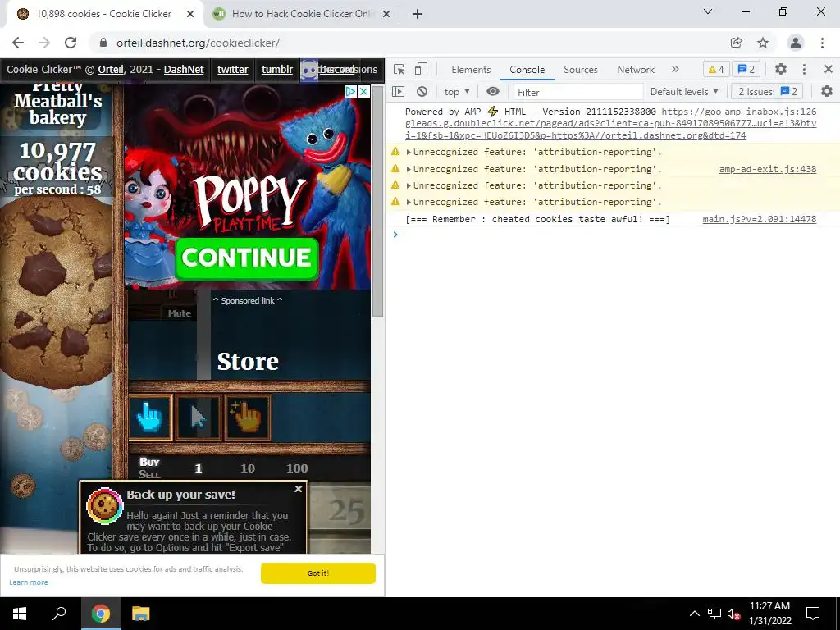Switch to How to Hack Cookie Clicker tab
Viewport: 840px width, 630px height.
pos(300,14)
